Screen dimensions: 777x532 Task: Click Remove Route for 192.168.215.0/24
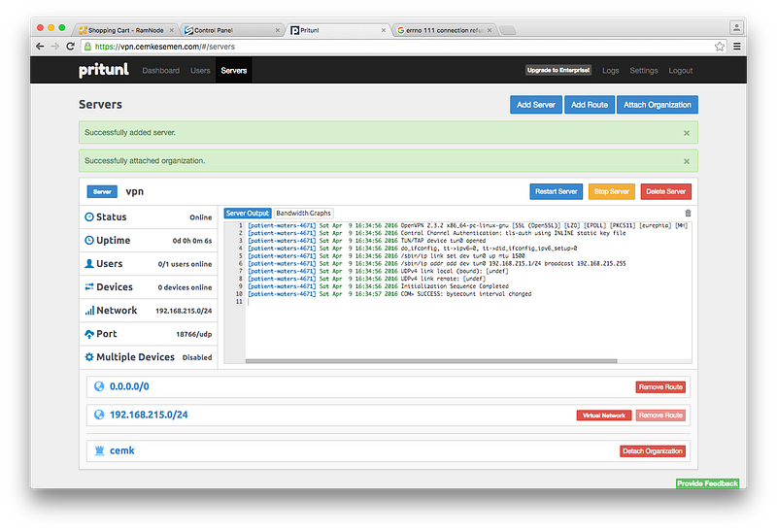point(660,416)
